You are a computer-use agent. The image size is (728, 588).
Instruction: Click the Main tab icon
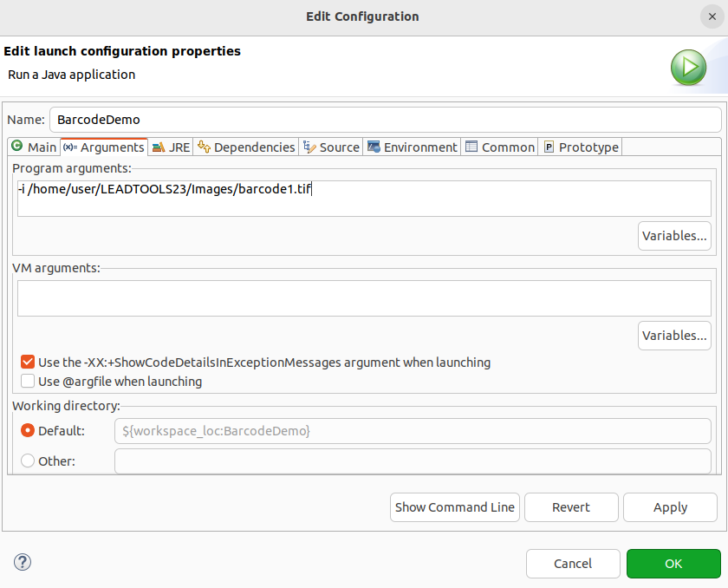coord(16,147)
